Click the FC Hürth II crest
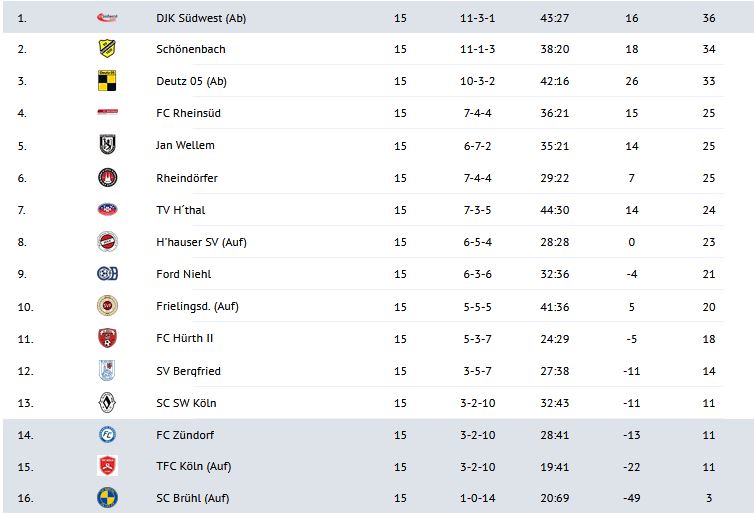This screenshot has width=754, height=514. point(107,338)
